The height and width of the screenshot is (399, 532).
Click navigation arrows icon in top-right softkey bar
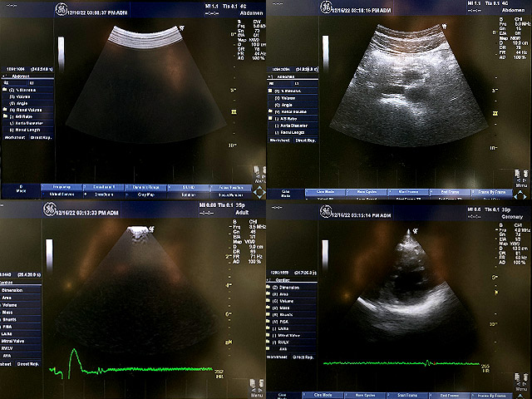tap(520, 195)
